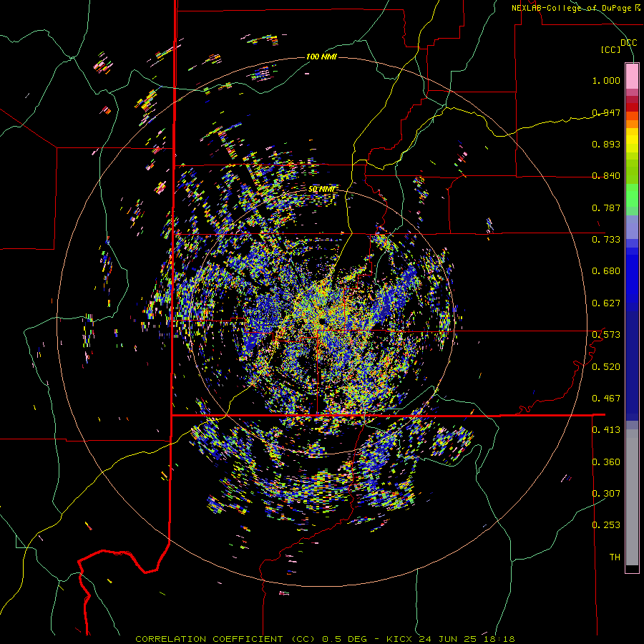Pick the red segment of color bar
The image size is (644, 644).
632,107
